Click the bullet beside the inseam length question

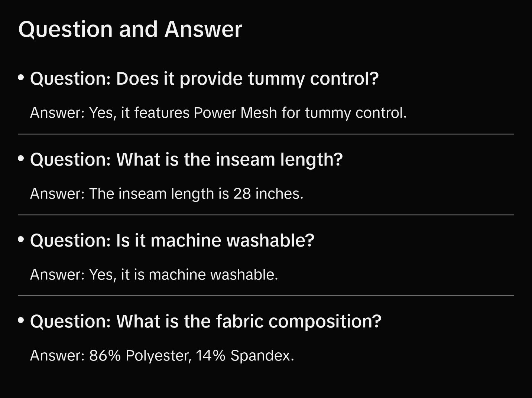(21, 159)
